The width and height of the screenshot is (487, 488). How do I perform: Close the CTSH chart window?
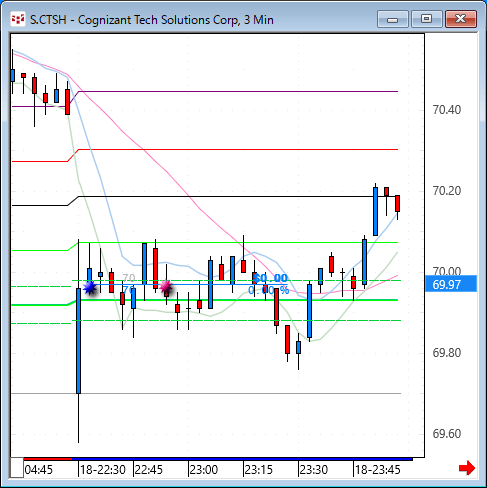click(x=461, y=19)
